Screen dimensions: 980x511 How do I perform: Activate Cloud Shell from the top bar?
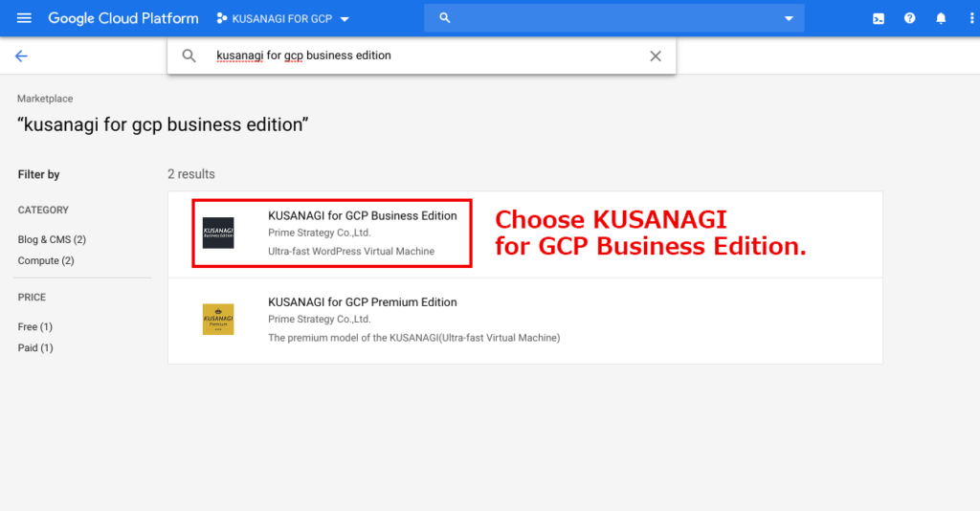pos(879,19)
